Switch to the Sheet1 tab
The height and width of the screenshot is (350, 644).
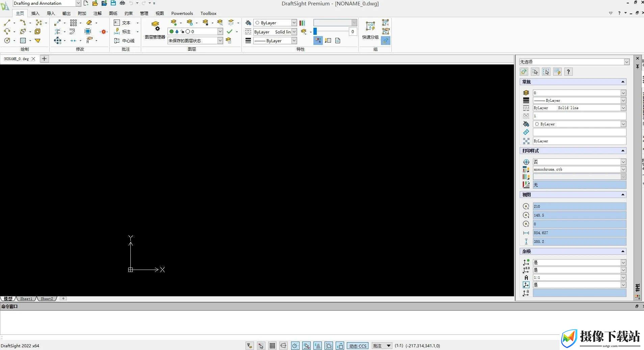pos(26,299)
